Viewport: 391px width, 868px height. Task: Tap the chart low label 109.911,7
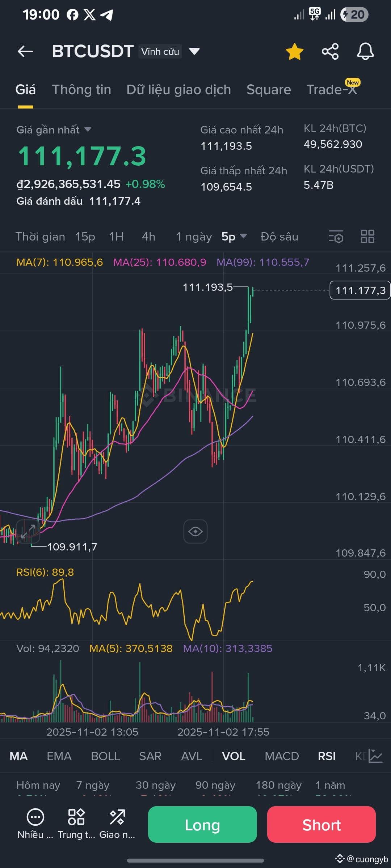72,546
